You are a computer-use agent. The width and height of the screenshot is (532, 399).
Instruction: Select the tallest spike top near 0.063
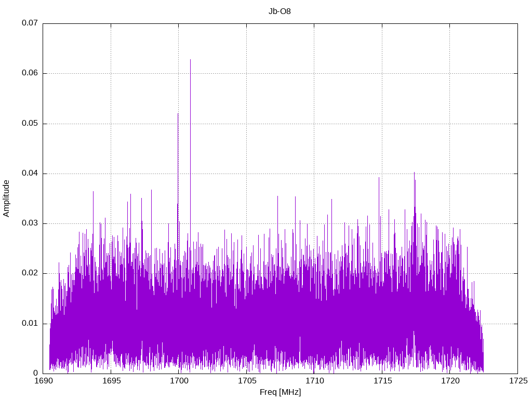point(190,60)
